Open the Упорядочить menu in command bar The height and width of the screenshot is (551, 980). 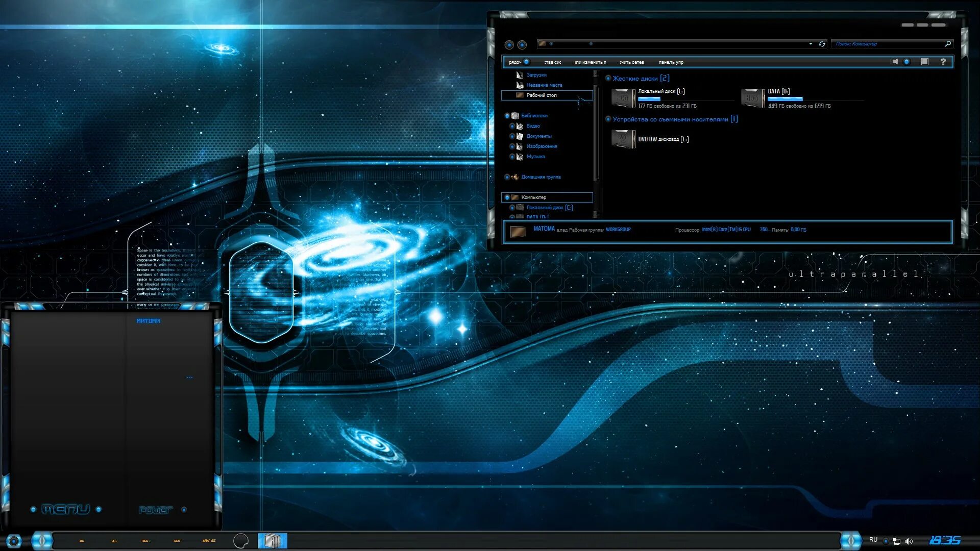pyautogui.click(x=519, y=62)
